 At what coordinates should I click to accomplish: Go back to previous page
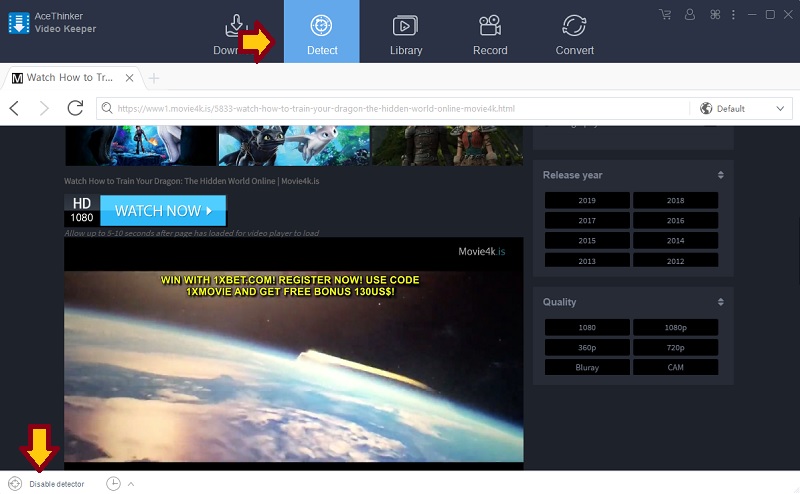click(14, 108)
